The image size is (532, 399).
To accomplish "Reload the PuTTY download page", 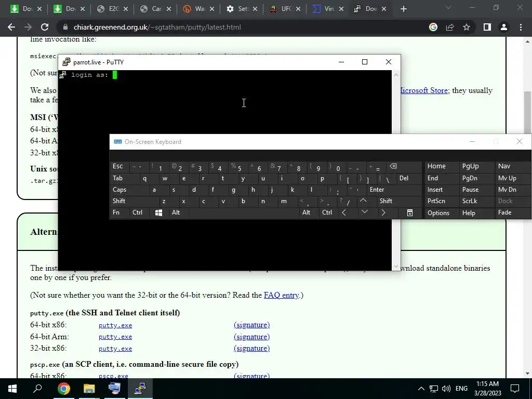I will pos(45,27).
